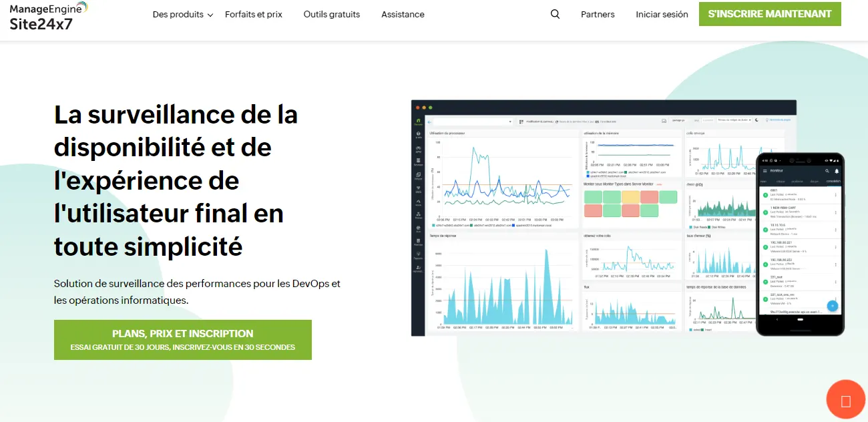Click PLANS, PRIX ET INSCRIPTION button
Screen dimensions: 868x422
tap(183, 340)
